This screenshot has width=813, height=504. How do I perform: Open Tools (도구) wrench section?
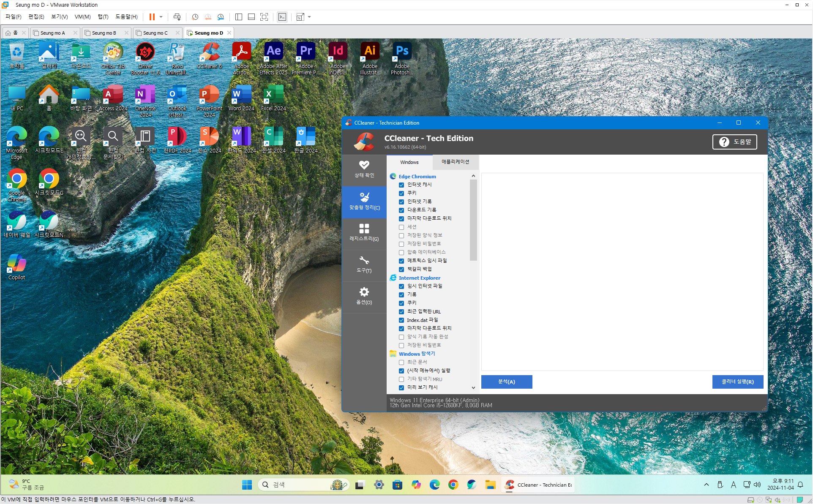click(364, 264)
